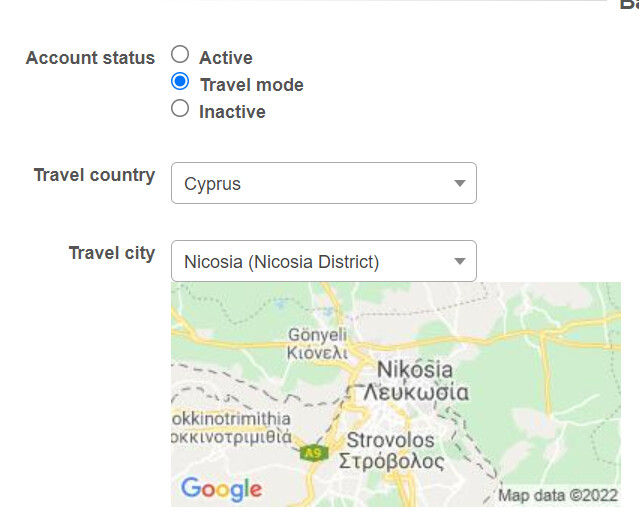Screen dimensions: 639x524
Task: Click the Active label text
Action: 226,57
